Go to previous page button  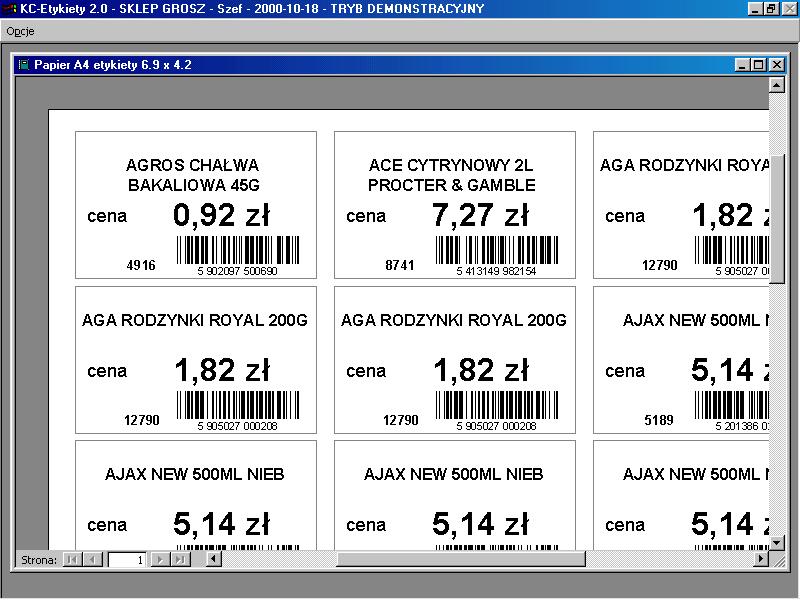(x=92, y=560)
